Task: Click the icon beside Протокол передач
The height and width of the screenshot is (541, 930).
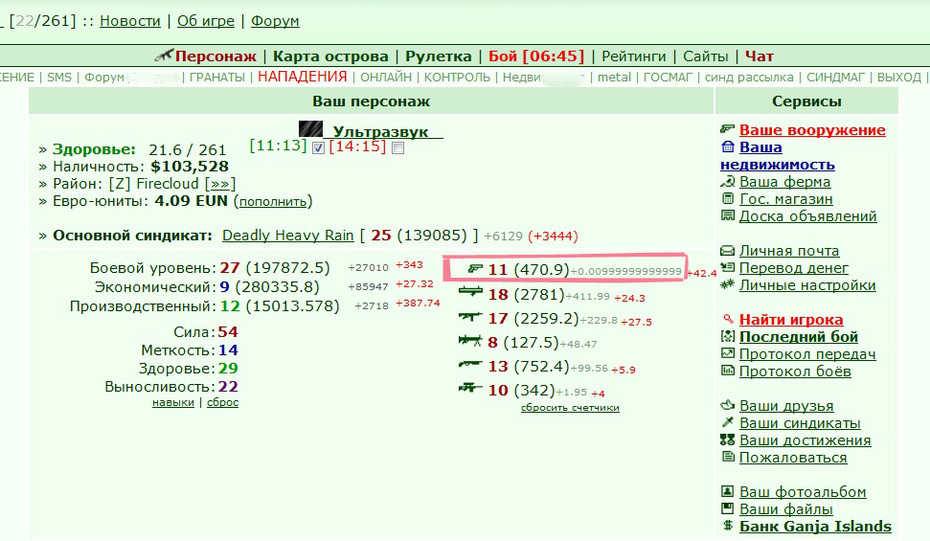Action: click(x=728, y=354)
